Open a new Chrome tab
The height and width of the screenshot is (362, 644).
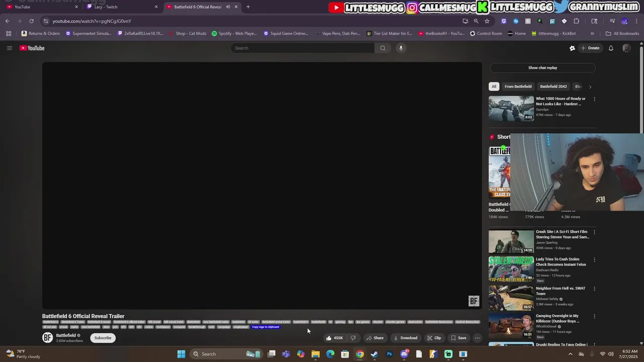pos(248,7)
